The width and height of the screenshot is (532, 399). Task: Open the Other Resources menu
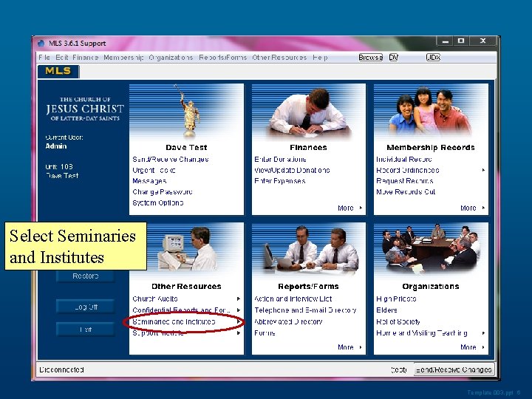tap(279, 58)
